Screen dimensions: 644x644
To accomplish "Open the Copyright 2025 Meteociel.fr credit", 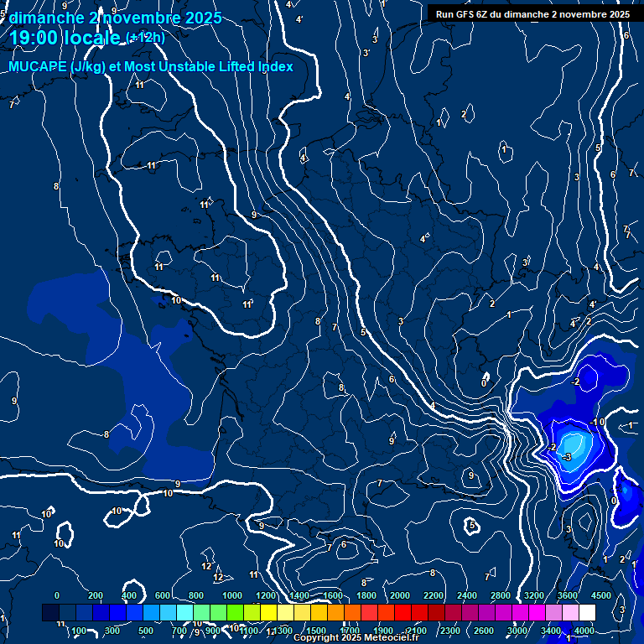I will click(356, 638).
